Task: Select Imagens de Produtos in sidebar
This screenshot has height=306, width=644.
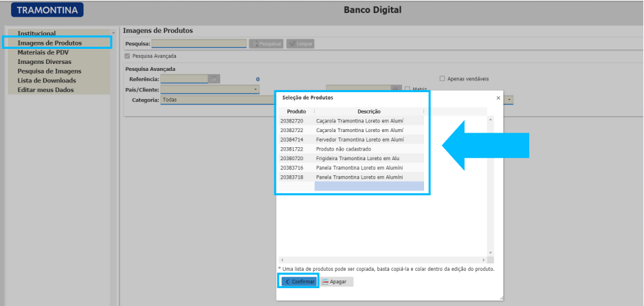Action: coord(49,43)
